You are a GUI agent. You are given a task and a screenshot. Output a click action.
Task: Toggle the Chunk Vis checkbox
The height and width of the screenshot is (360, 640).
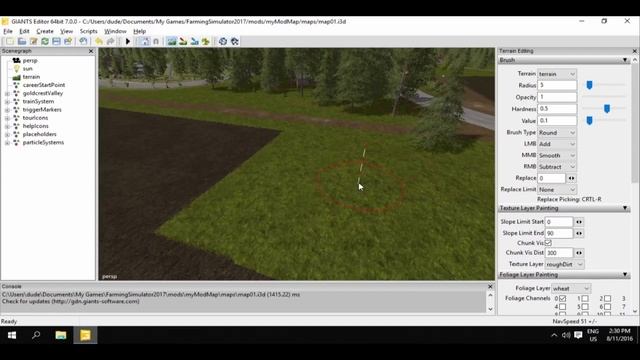tap(548, 243)
